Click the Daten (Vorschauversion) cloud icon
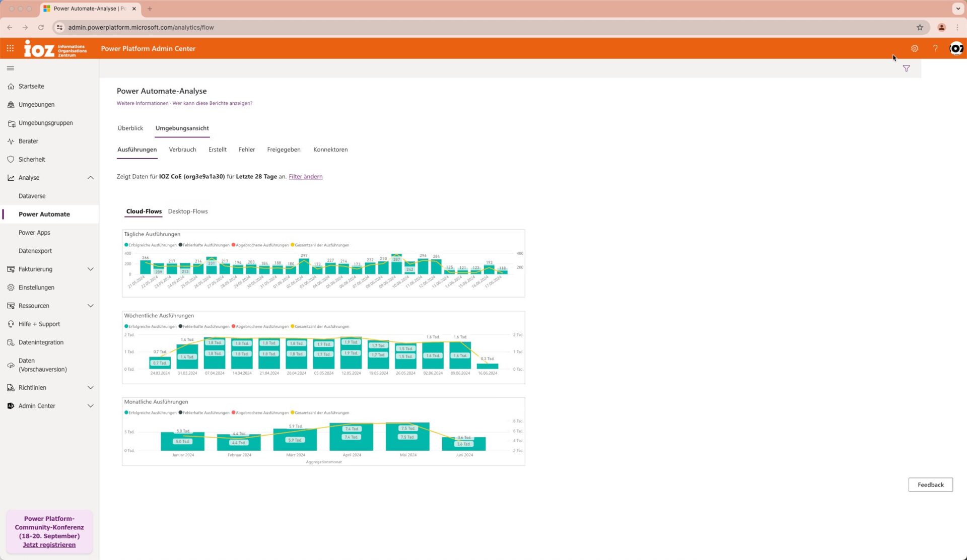The width and height of the screenshot is (967, 560). pyautogui.click(x=11, y=365)
